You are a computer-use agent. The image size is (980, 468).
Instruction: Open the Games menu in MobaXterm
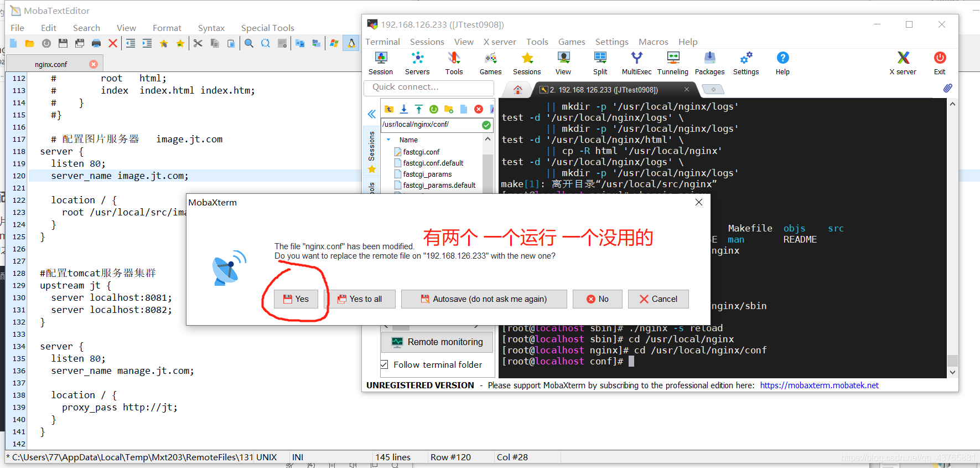[572, 42]
